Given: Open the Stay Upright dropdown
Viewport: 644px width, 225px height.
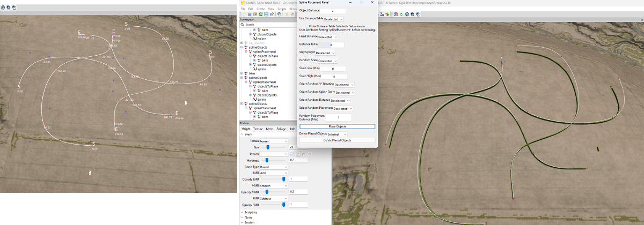Looking at the screenshot, I should coord(325,53).
